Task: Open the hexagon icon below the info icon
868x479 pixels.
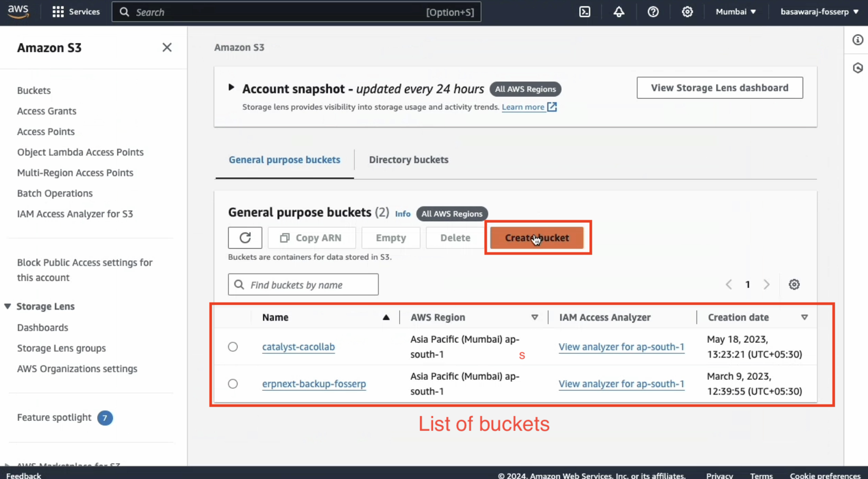Action: click(x=857, y=68)
